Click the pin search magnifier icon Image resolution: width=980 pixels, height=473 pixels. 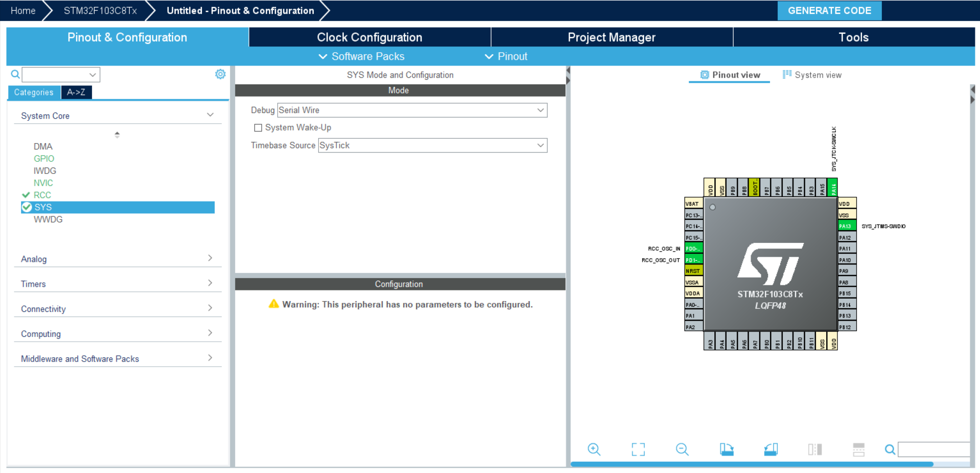tap(890, 449)
